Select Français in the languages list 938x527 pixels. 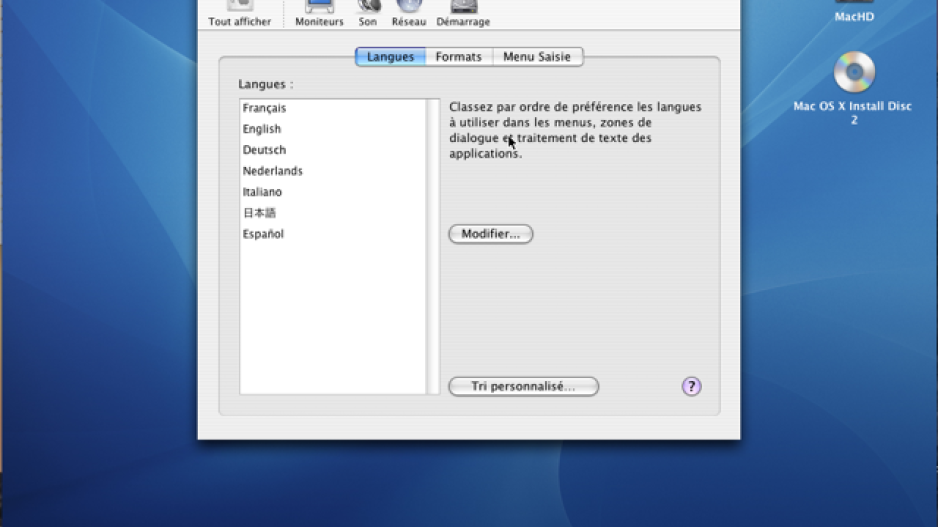pyautogui.click(x=333, y=108)
